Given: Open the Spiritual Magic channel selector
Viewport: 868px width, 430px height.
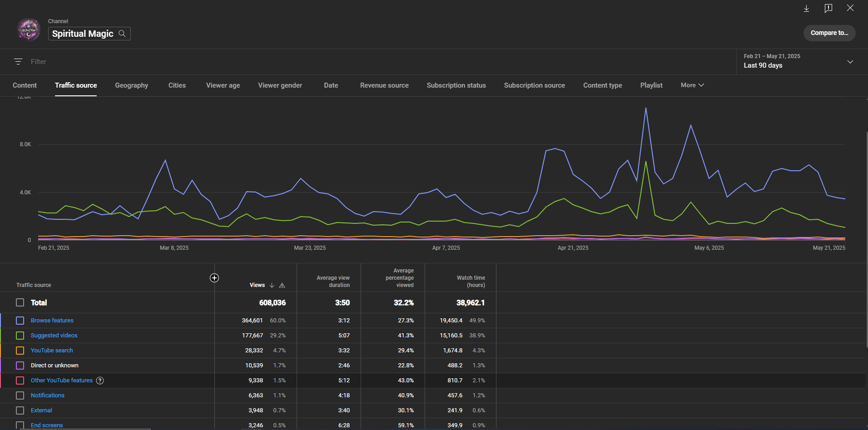Looking at the screenshot, I should point(89,34).
